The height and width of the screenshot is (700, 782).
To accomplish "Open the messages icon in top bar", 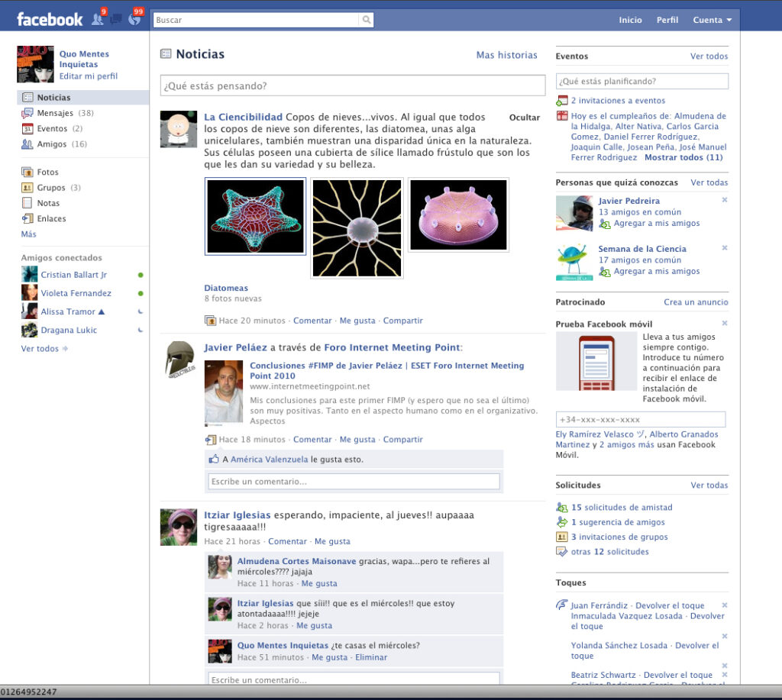I will (116, 19).
